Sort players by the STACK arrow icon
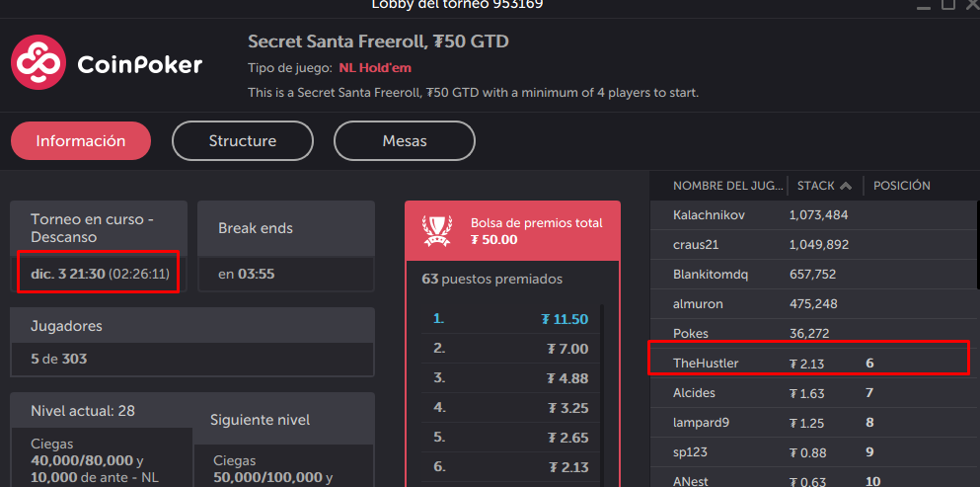Image resolution: width=980 pixels, height=487 pixels. pyautogui.click(x=846, y=186)
